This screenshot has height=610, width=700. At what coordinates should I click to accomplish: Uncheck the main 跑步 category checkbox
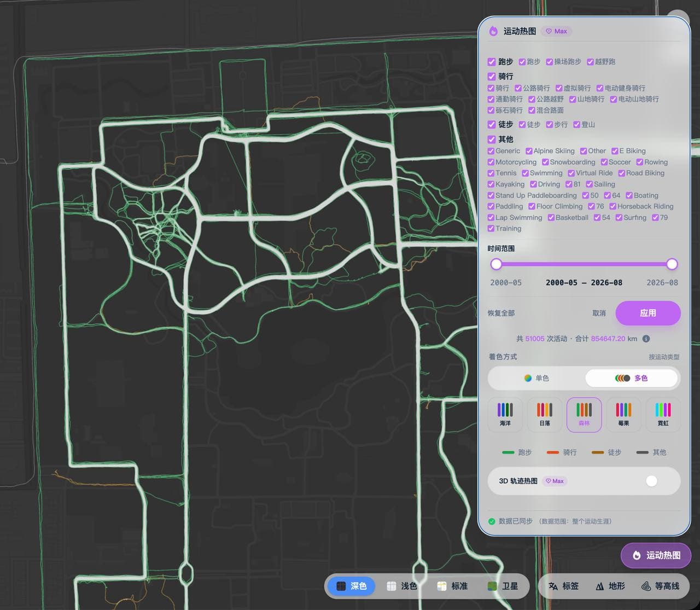point(492,62)
